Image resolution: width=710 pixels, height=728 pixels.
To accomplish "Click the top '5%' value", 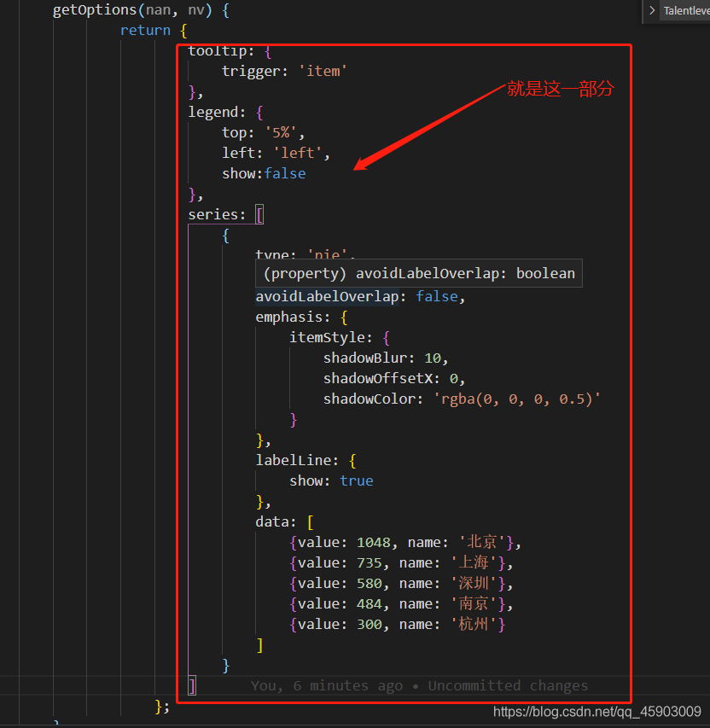I will (x=281, y=133).
